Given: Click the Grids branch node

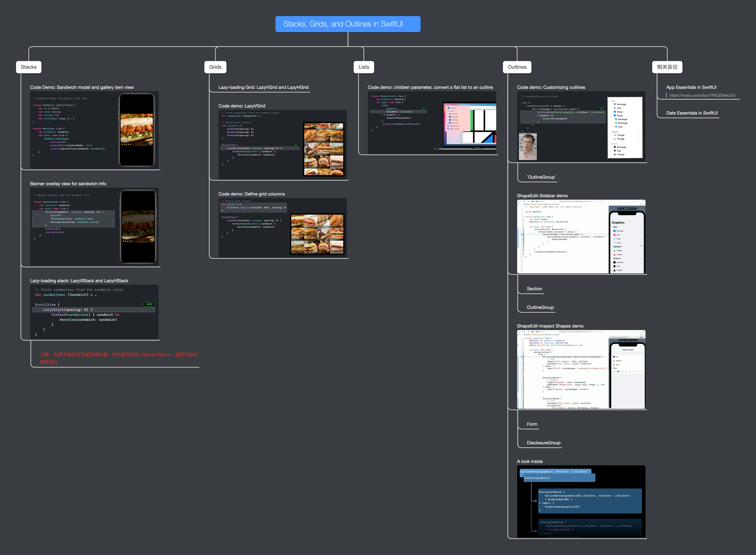Looking at the screenshot, I should pyautogui.click(x=215, y=67).
